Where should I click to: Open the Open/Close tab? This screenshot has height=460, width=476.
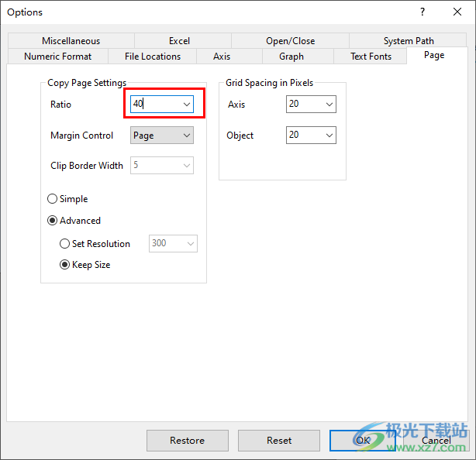(290, 40)
